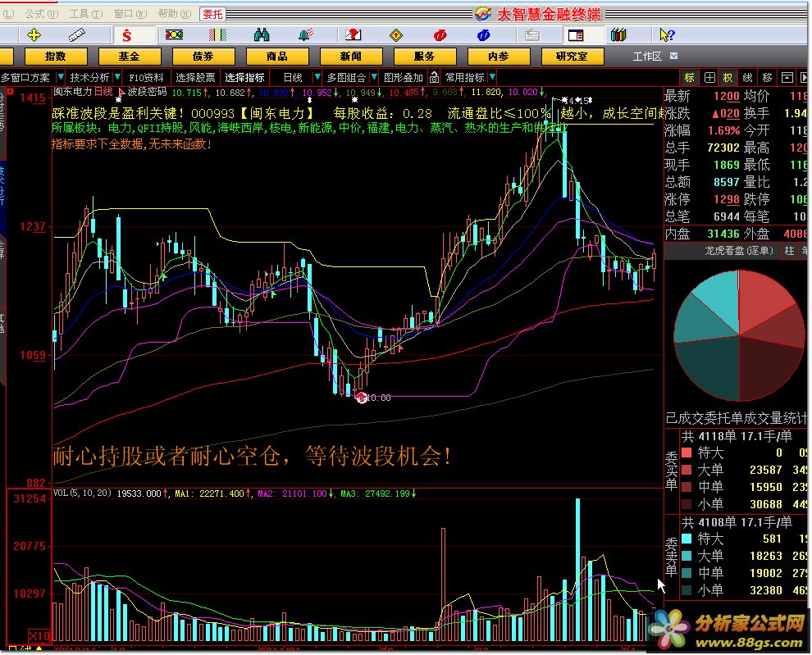This screenshot has height=655, width=812.
Task: Click the 多窗口方案 label
Action: pos(25,78)
